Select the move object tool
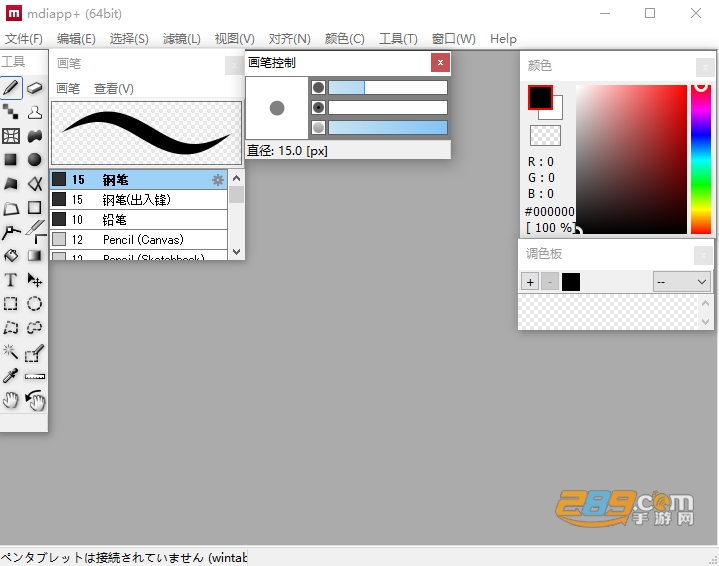 click(35, 280)
